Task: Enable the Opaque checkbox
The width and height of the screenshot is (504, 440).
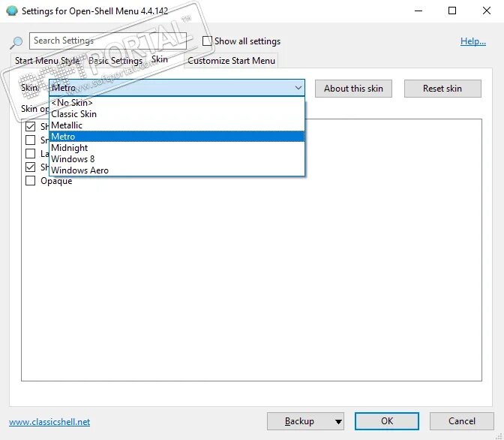Action: click(30, 180)
